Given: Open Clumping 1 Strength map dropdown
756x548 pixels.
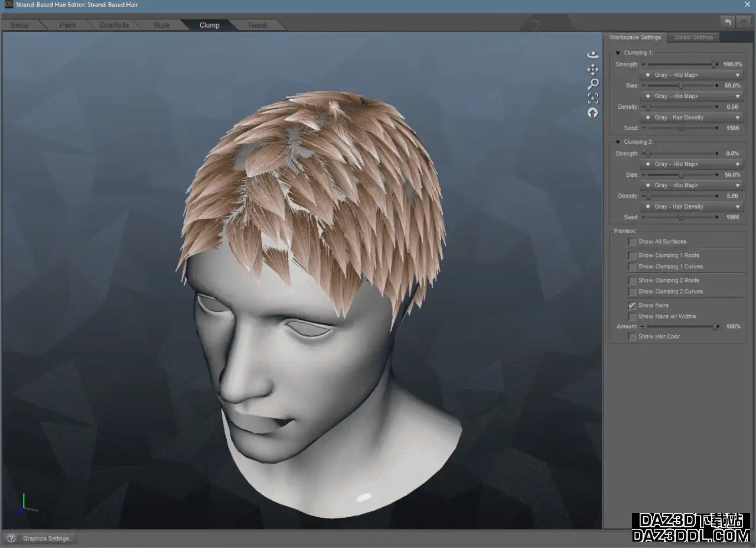Looking at the screenshot, I should 693,75.
